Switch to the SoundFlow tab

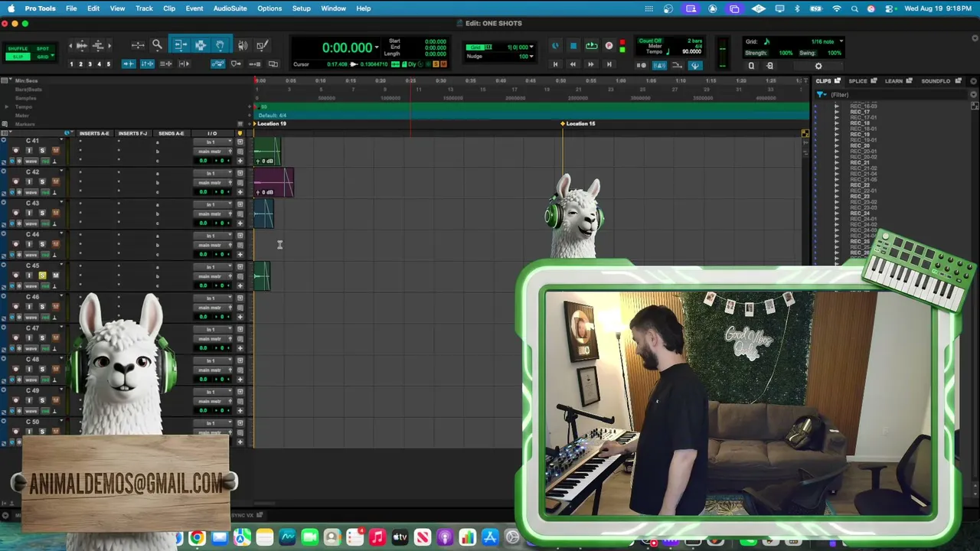click(x=936, y=80)
